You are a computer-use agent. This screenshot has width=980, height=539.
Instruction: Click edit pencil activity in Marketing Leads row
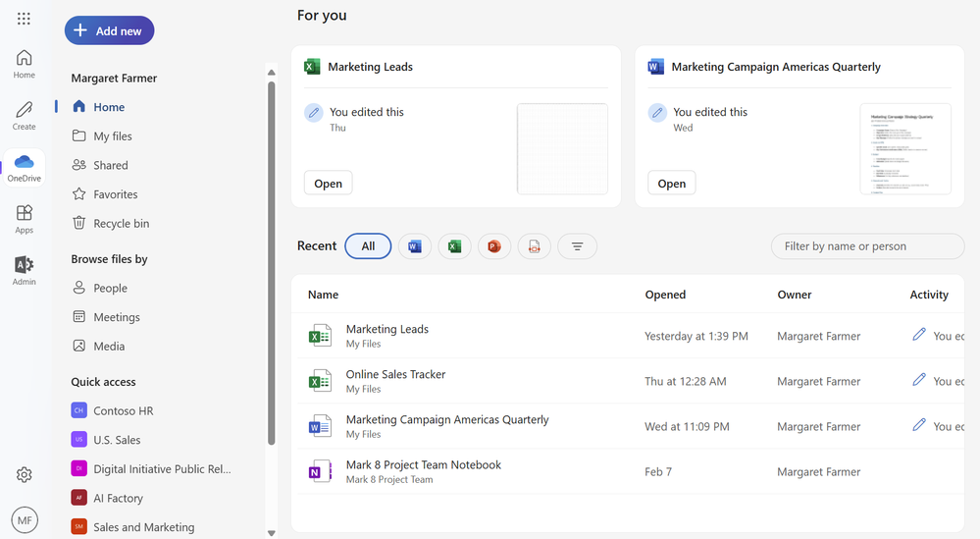(x=919, y=335)
